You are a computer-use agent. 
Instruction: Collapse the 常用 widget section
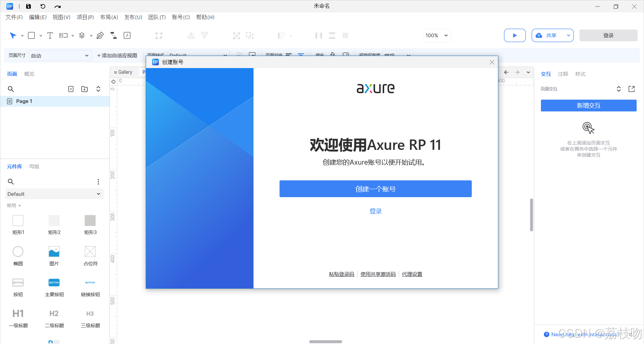(13, 206)
